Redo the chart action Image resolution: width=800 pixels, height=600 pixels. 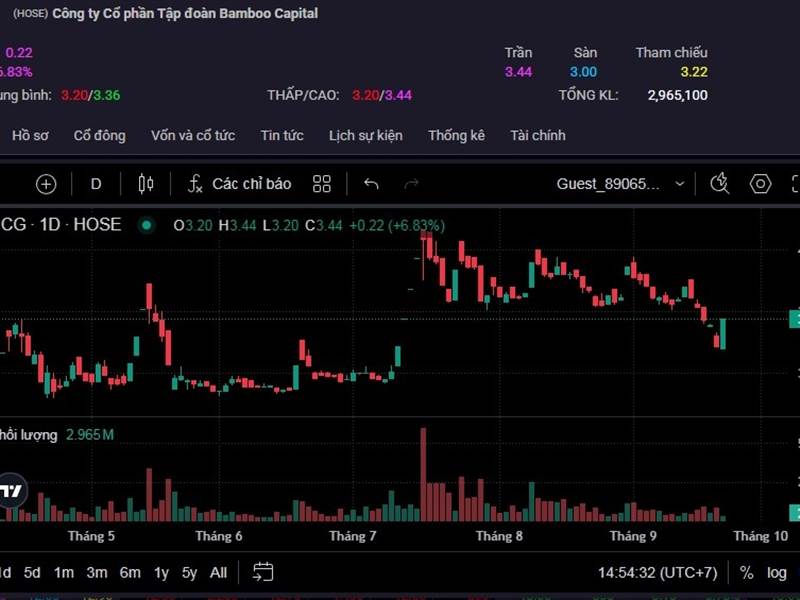[411, 184]
